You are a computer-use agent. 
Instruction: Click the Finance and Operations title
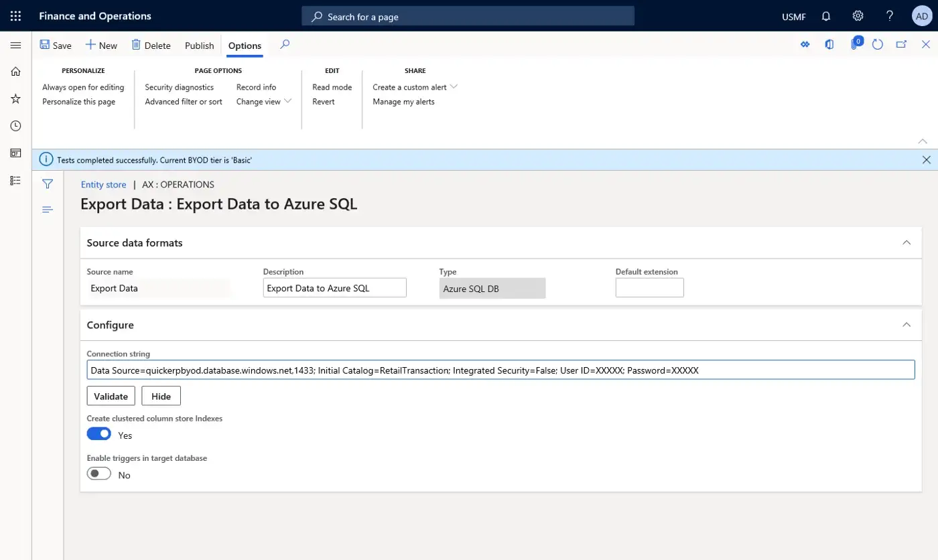[x=95, y=16]
